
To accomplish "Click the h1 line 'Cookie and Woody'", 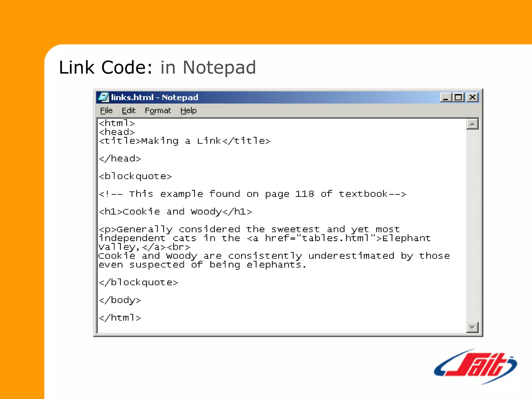I will 175,211.
